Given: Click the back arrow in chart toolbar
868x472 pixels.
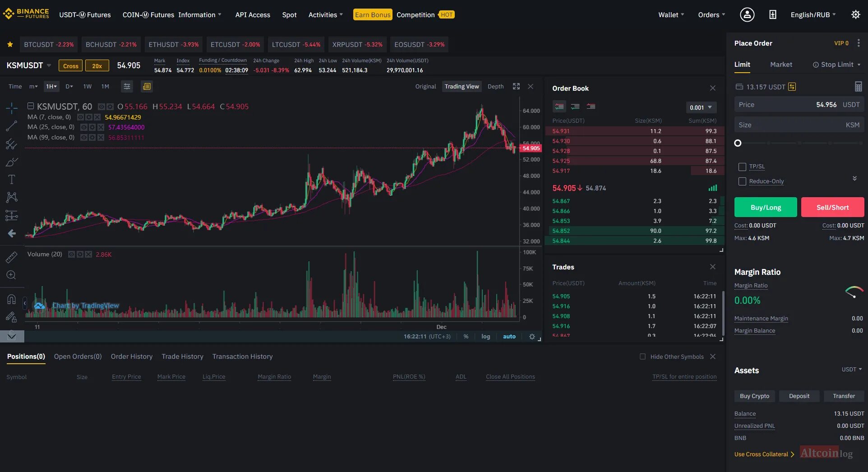Looking at the screenshot, I should tap(12, 233).
